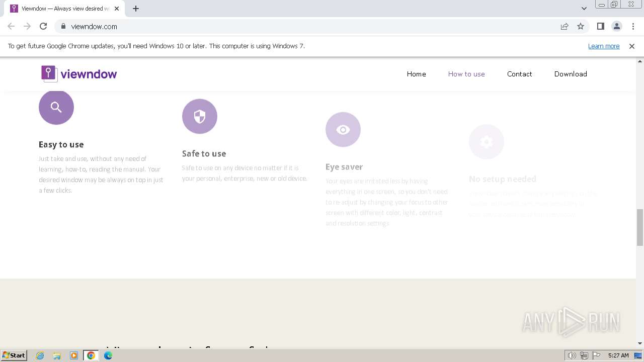Click the Easy to use description paragraph
The image size is (644, 362).
click(x=101, y=174)
